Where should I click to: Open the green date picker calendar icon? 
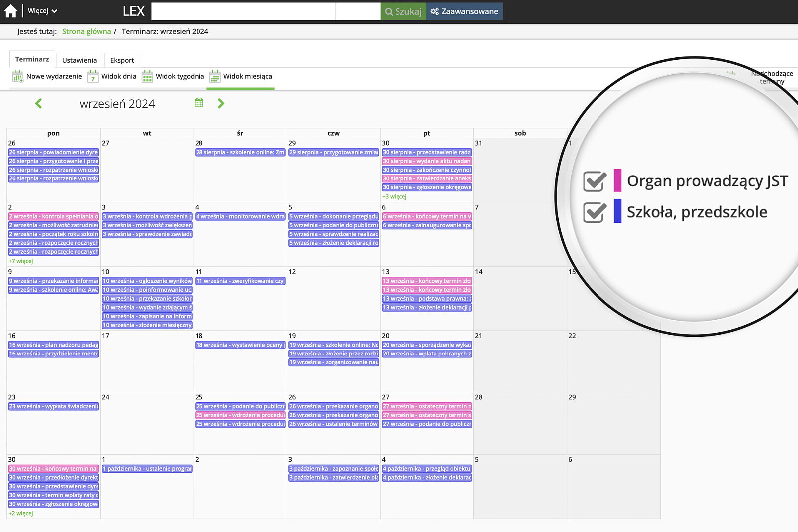tap(199, 103)
